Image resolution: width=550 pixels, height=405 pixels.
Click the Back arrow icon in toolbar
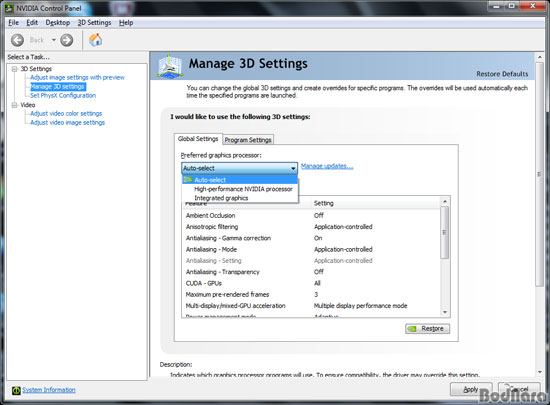[17, 40]
